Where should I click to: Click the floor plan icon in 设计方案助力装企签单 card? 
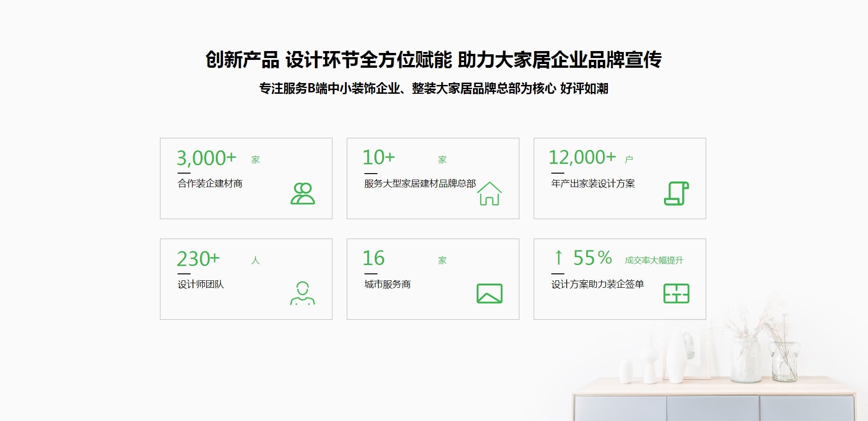(677, 293)
